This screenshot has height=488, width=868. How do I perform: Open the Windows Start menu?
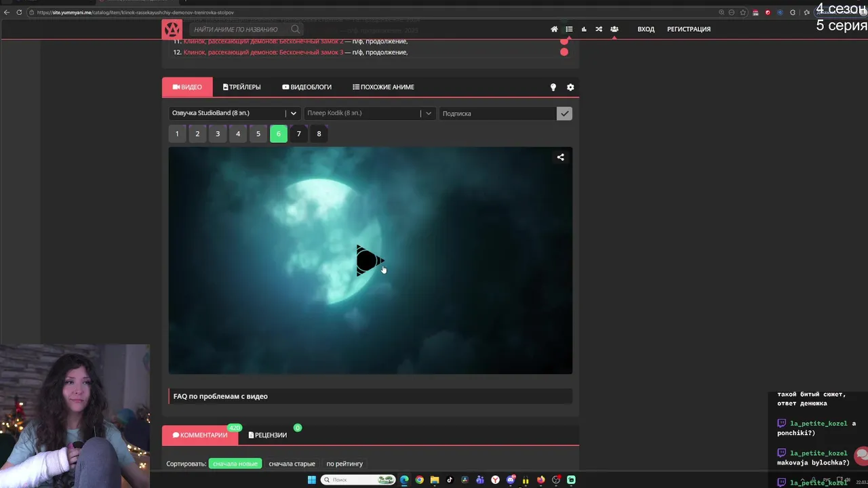(x=311, y=480)
